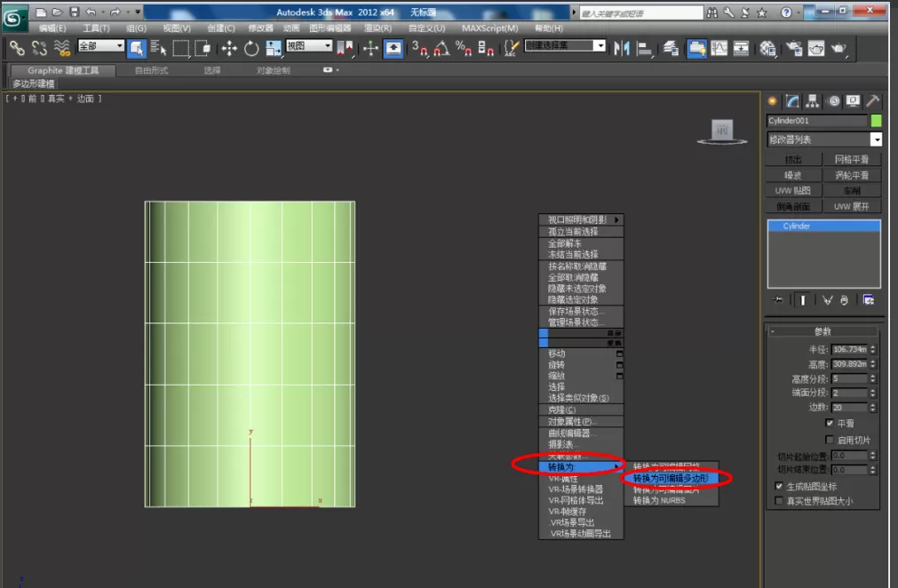Open the 修改器列表 dropdown

[823, 139]
